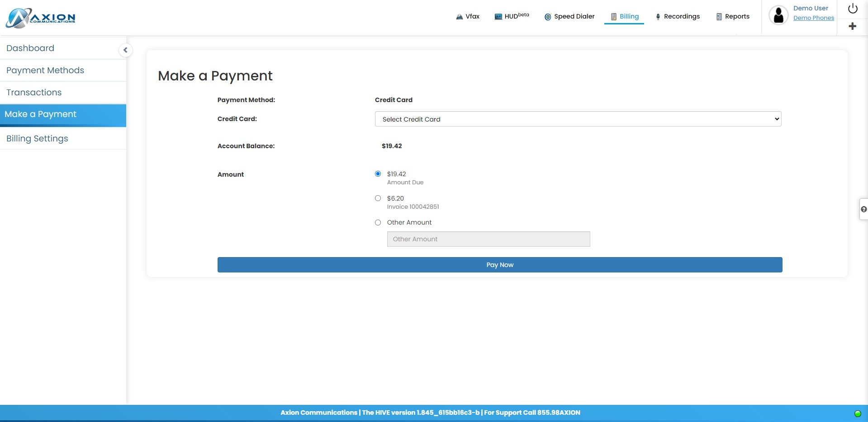The image size is (868, 422).
Task: Click the Pay Now button
Action: point(500,265)
